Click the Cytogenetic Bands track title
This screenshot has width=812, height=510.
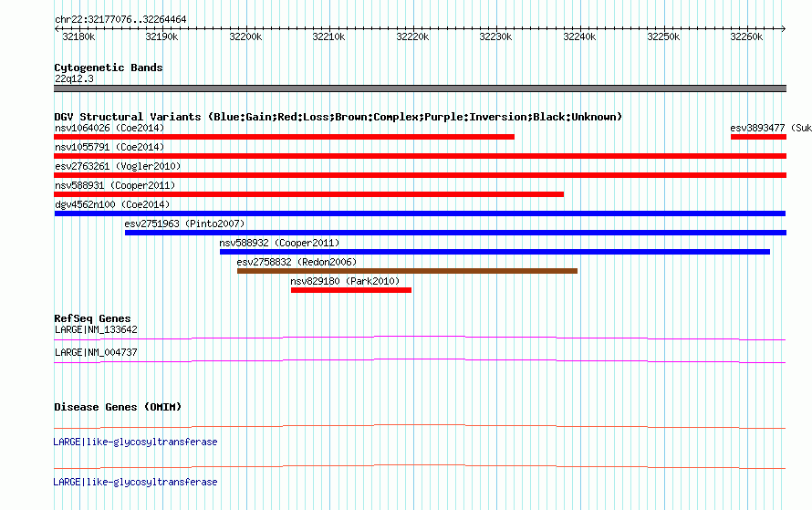coord(109,68)
